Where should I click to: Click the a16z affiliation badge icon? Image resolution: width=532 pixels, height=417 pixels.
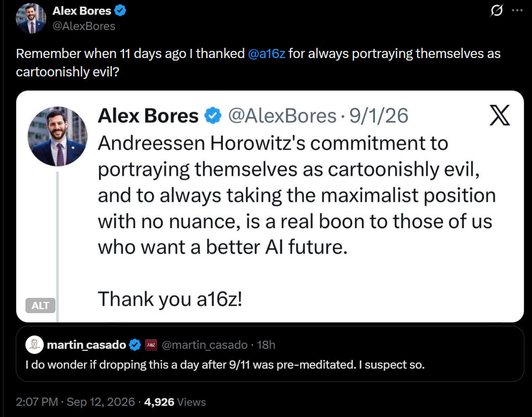[x=151, y=345]
